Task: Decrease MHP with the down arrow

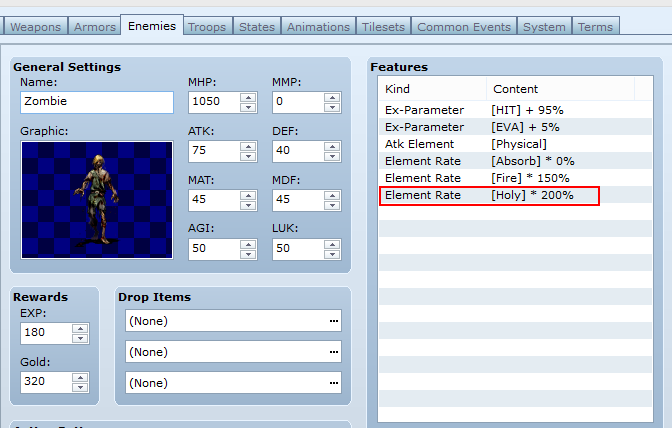Action: (248, 108)
